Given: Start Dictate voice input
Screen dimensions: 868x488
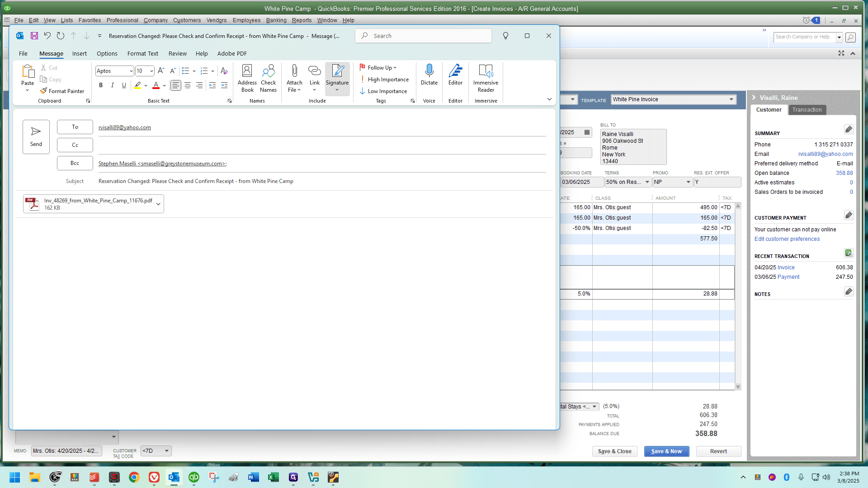Looking at the screenshot, I should click(429, 75).
